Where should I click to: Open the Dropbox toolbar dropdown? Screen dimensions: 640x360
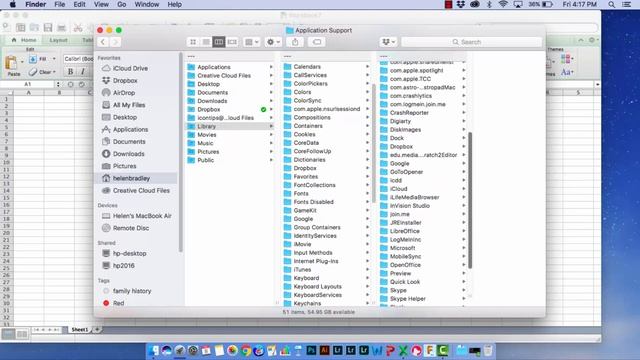point(388,42)
